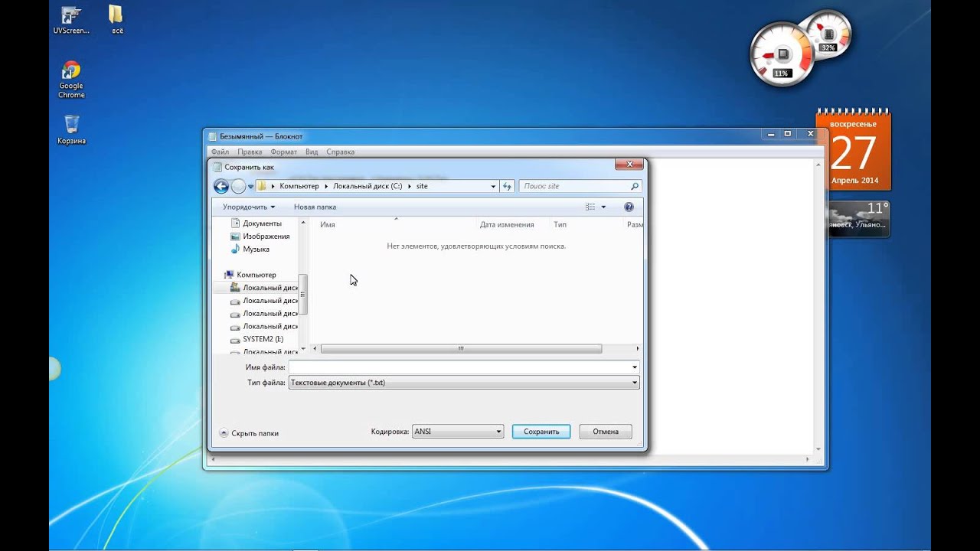The image size is (980, 551).
Task: Select Изображения in the navigation pane
Action: tap(266, 236)
